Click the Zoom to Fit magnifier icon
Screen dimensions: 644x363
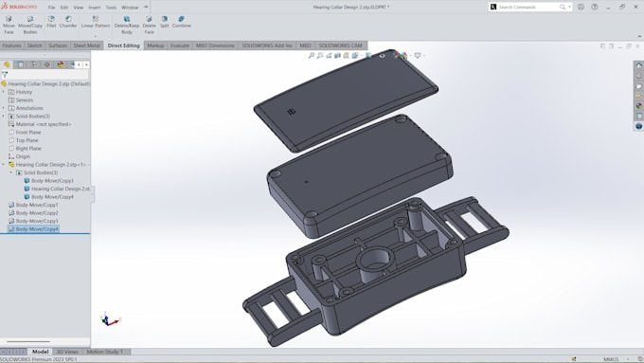(312, 56)
